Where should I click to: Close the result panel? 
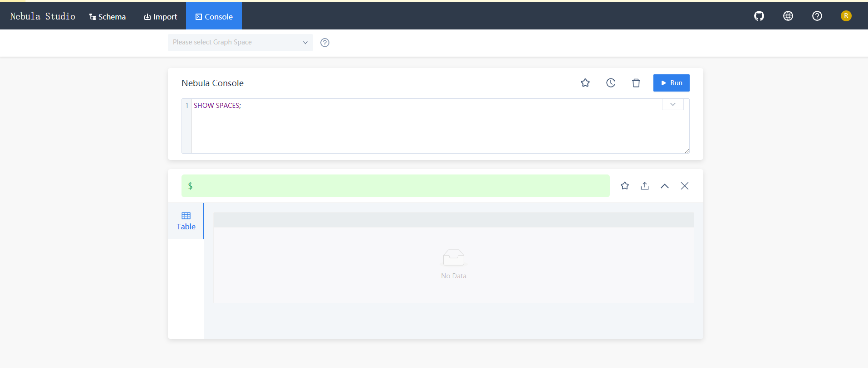pos(685,186)
